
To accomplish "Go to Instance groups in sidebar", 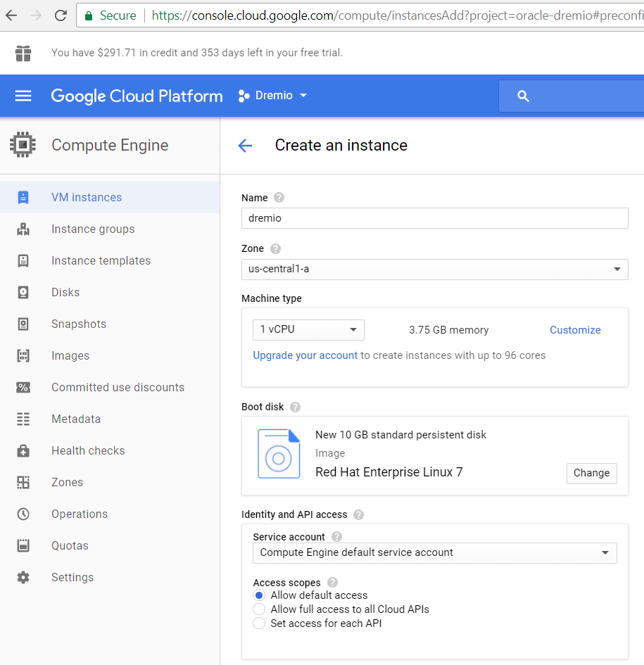I will 110,229.
